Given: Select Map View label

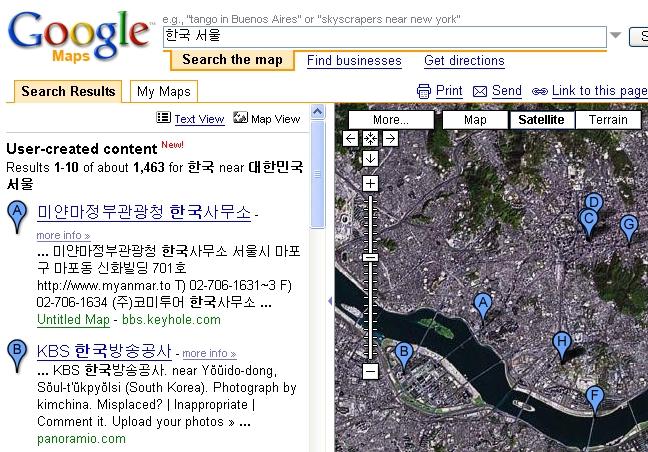Looking at the screenshot, I should tap(276, 119).
